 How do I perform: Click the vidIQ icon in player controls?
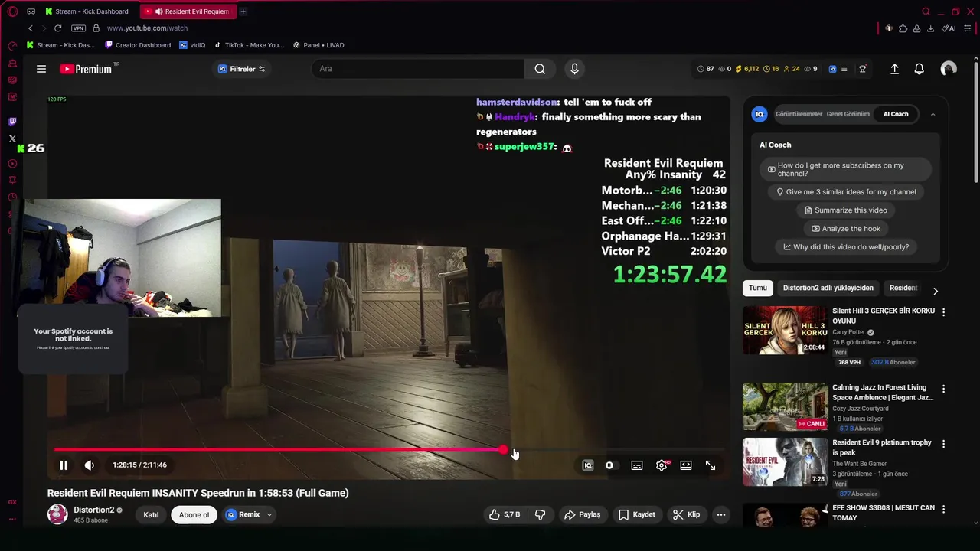[588, 465]
